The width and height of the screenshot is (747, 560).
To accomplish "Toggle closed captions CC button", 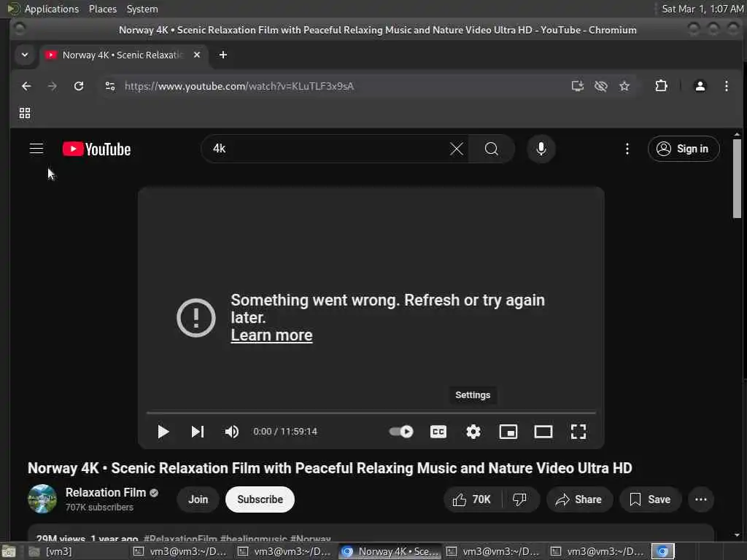I will point(438,432).
